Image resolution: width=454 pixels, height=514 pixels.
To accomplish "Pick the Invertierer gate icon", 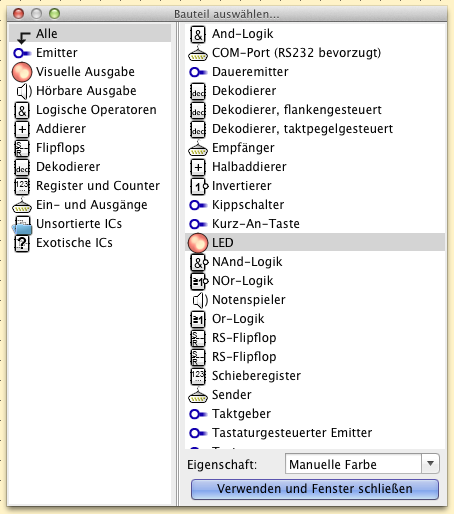I will tap(199, 186).
